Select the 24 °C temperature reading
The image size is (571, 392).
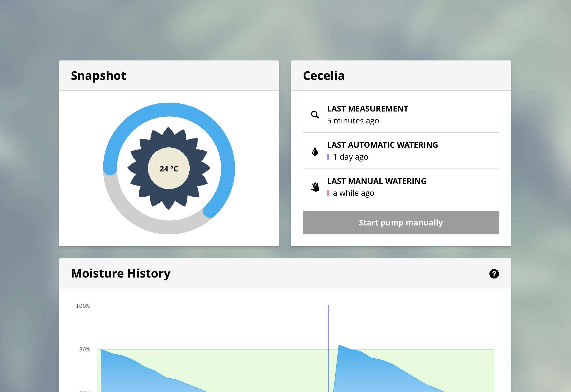[169, 169]
